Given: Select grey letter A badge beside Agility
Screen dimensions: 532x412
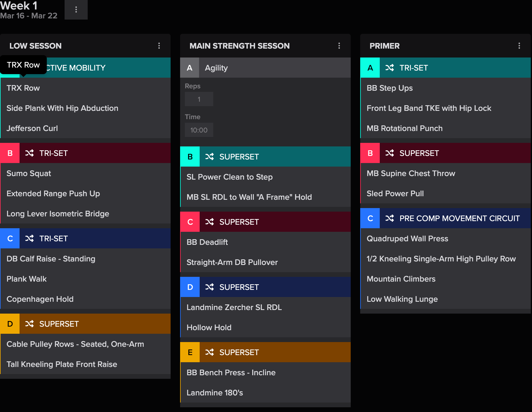Looking at the screenshot, I should 190,68.
